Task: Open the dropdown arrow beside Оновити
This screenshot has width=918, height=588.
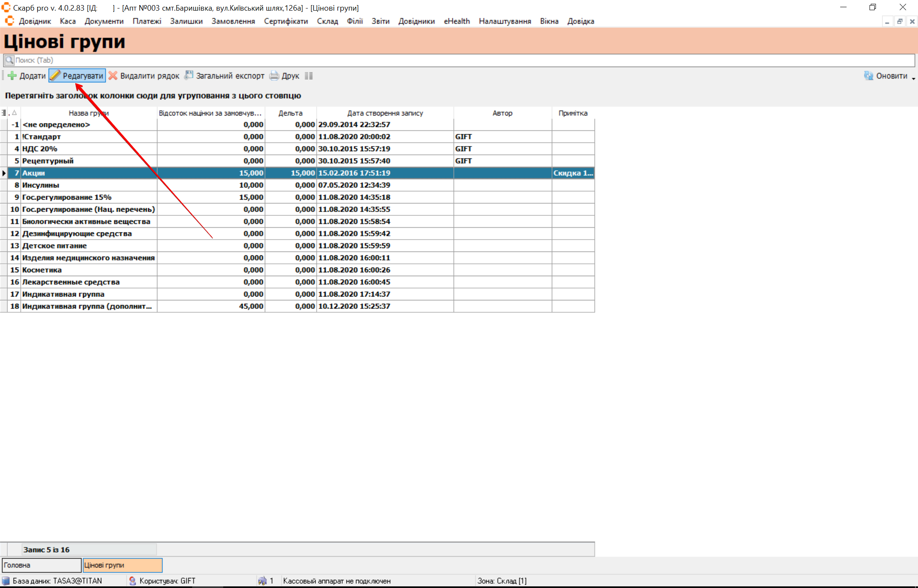Action: (x=913, y=78)
